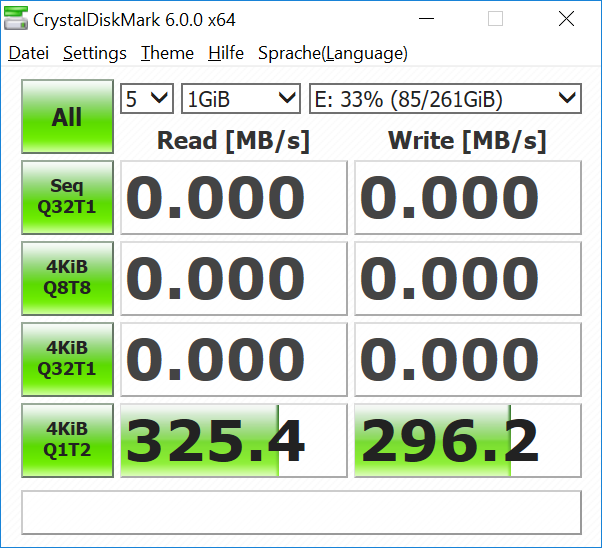Start the 4KiB Q8T8 test
The image size is (607, 551).
click(x=67, y=278)
